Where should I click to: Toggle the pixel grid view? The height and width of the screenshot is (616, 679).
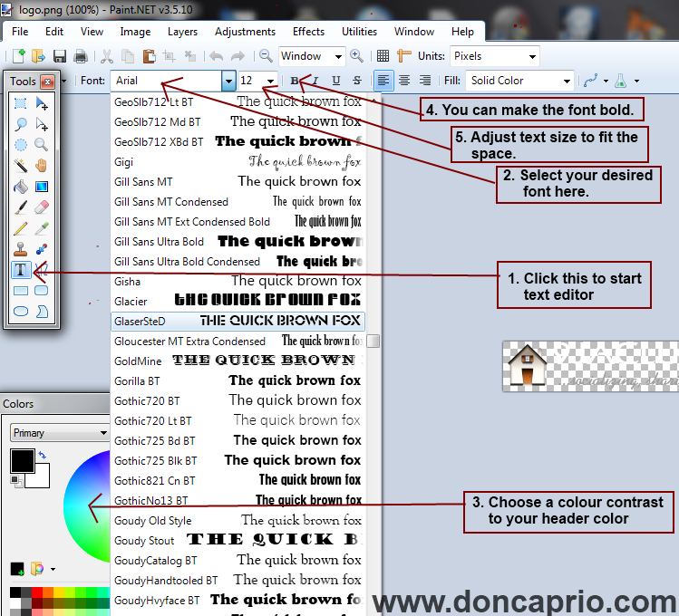(x=383, y=56)
